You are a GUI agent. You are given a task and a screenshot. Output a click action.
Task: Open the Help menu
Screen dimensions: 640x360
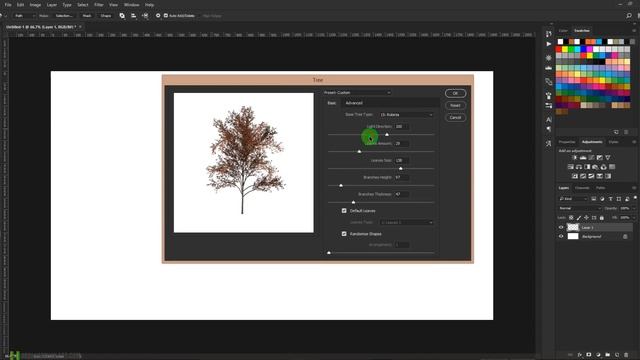click(149, 5)
